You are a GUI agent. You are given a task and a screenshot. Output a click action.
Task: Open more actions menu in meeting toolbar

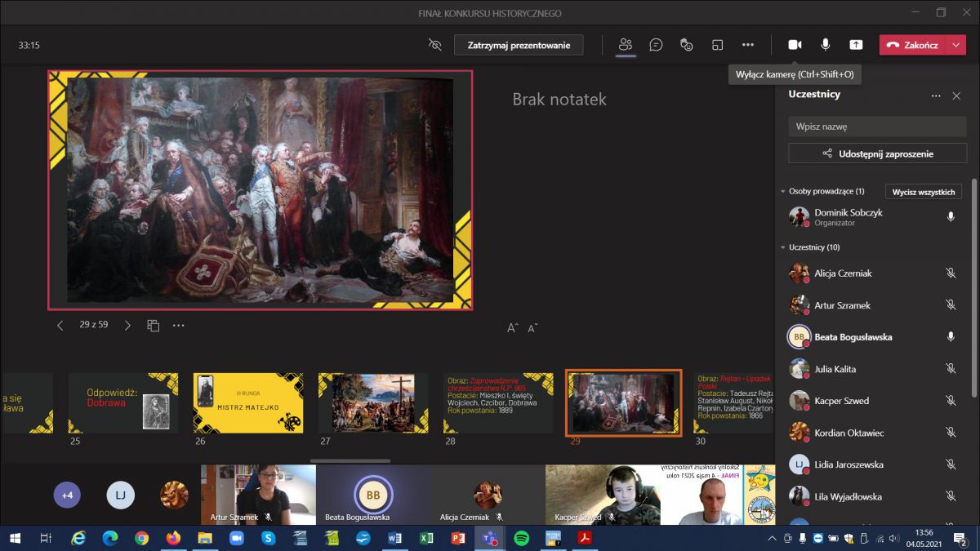pyautogui.click(x=748, y=45)
